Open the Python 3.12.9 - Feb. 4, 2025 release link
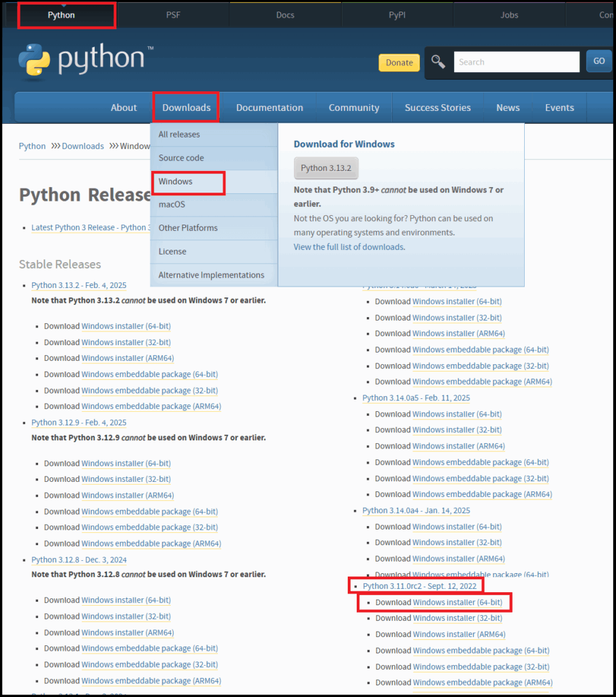This screenshot has width=616, height=697. pos(79,423)
